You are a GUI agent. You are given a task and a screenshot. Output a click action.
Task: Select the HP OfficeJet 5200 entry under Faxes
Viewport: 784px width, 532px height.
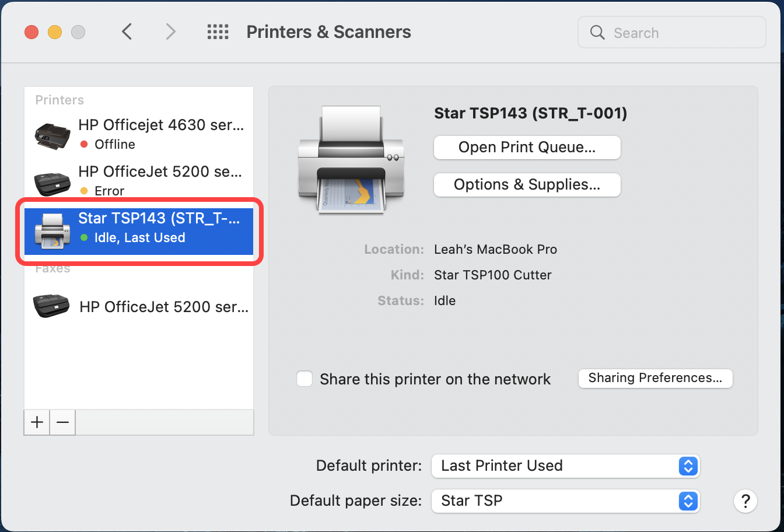click(139, 307)
